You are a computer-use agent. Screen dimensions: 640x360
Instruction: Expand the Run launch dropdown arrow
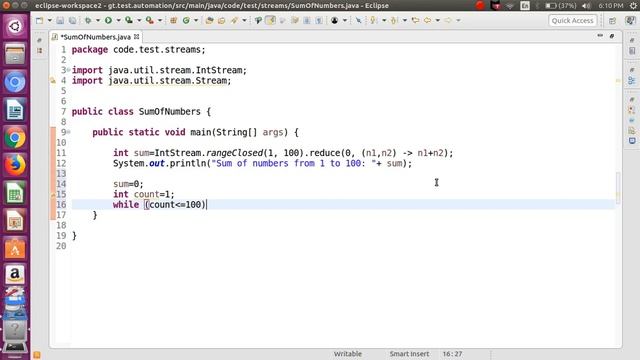118,20
